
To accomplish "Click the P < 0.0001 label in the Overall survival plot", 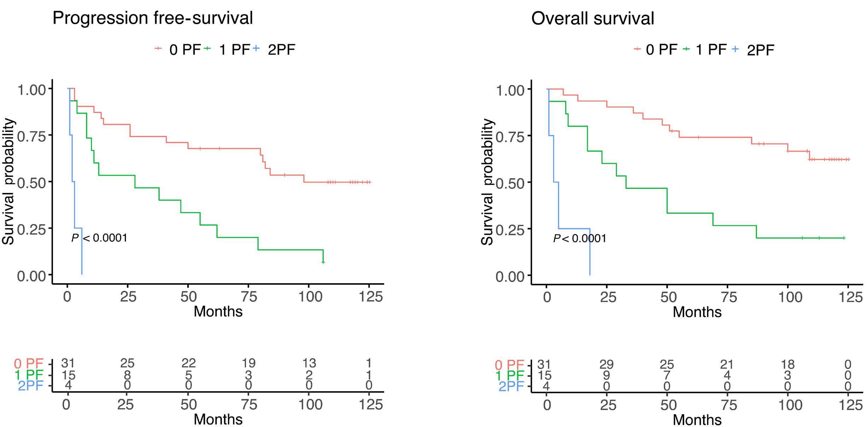I will (580, 239).
